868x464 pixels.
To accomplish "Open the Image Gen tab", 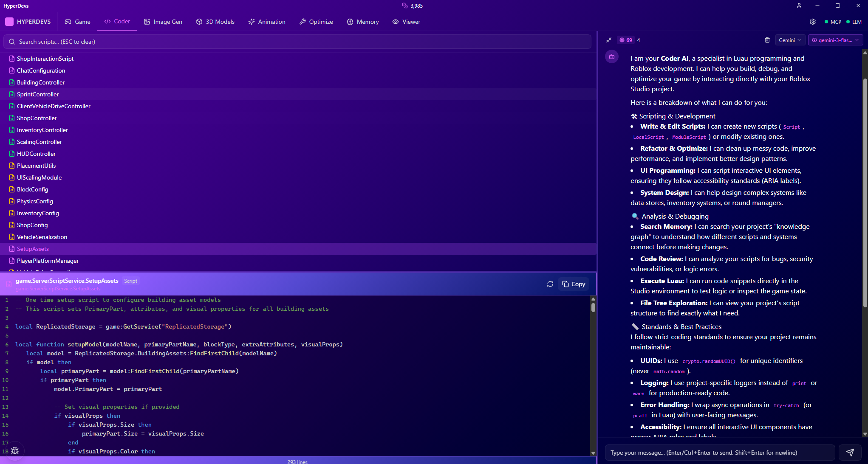I will pos(163,22).
